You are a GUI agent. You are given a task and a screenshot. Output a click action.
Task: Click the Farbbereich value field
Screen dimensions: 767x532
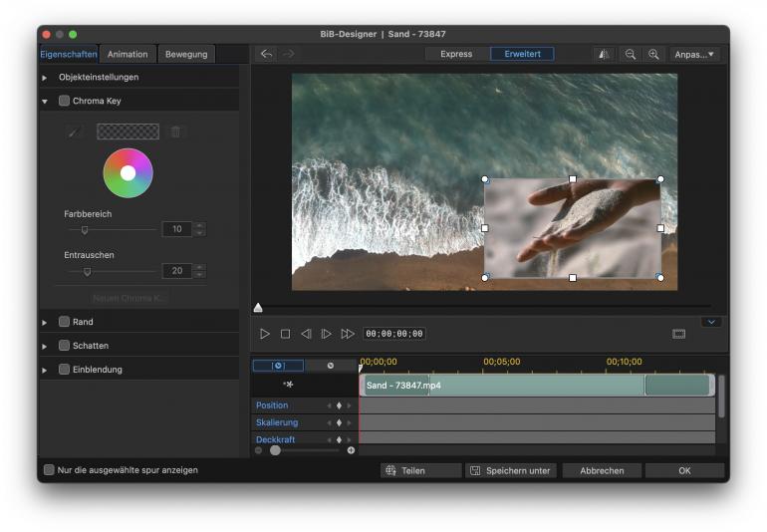pos(177,229)
